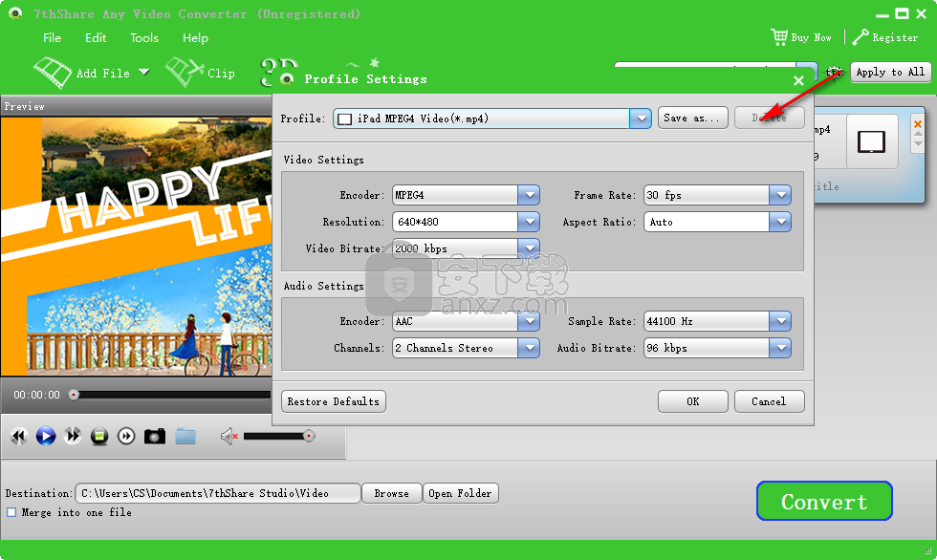Click Restore Defaults button
The height and width of the screenshot is (560, 937).
(x=334, y=401)
